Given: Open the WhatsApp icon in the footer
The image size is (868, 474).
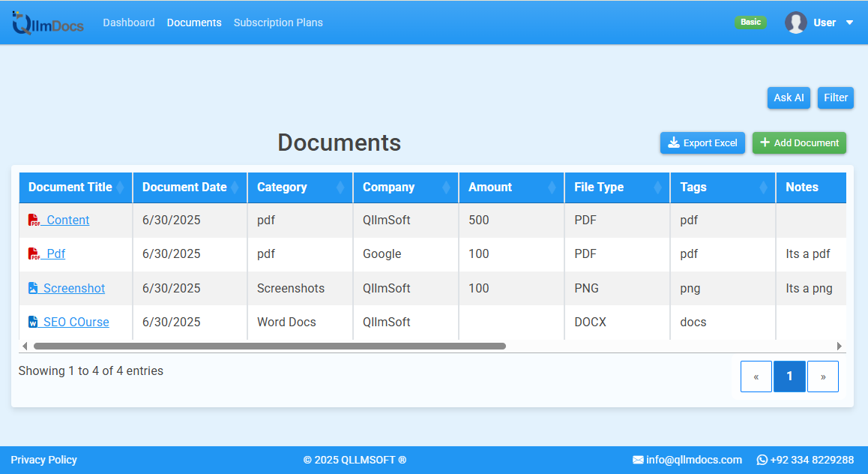Looking at the screenshot, I should (x=762, y=460).
